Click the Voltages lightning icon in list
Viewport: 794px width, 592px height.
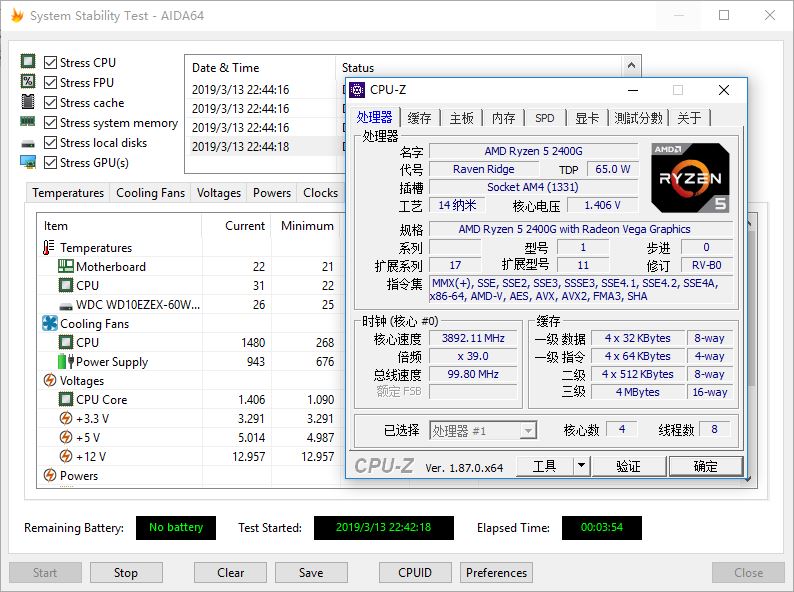(x=50, y=381)
